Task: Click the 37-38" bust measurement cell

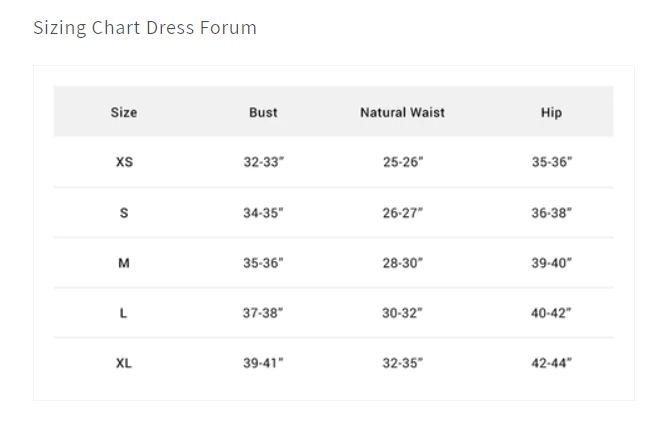Action: [263, 313]
